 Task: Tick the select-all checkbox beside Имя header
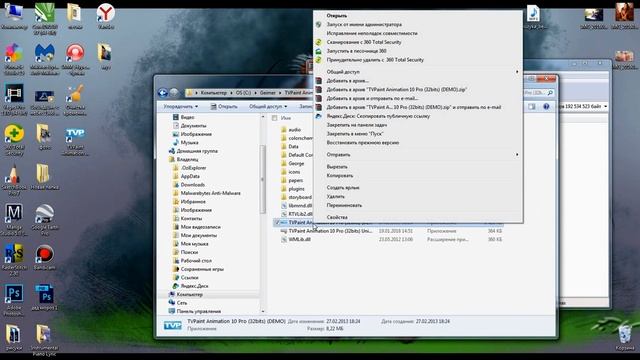point(275,118)
